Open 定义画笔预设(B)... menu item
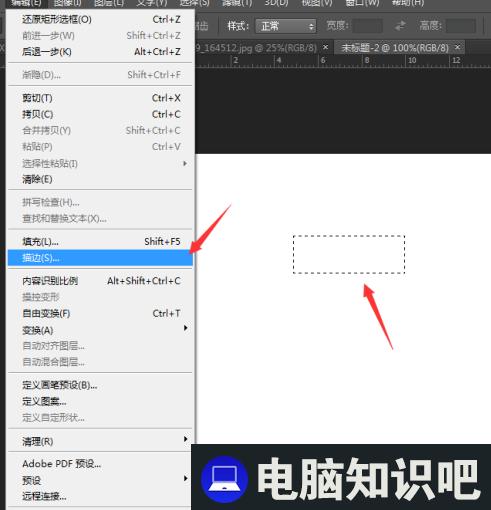This screenshot has width=491, height=510. point(100,385)
